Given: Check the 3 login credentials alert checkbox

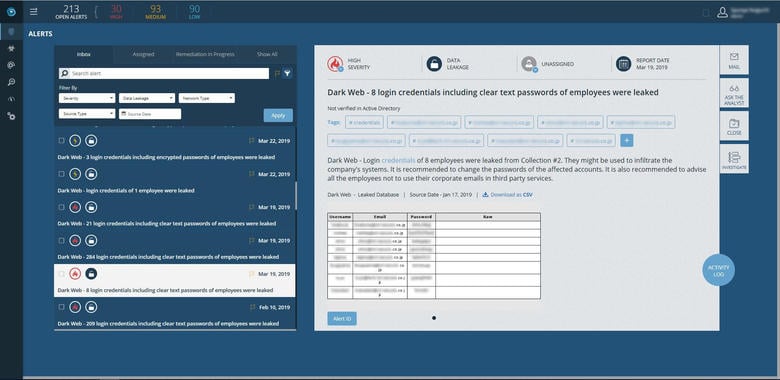Looking at the screenshot, I should (61, 141).
